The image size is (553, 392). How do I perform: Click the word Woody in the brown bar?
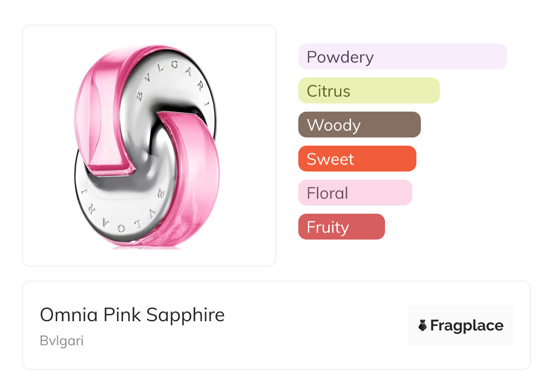click(334, 125)
